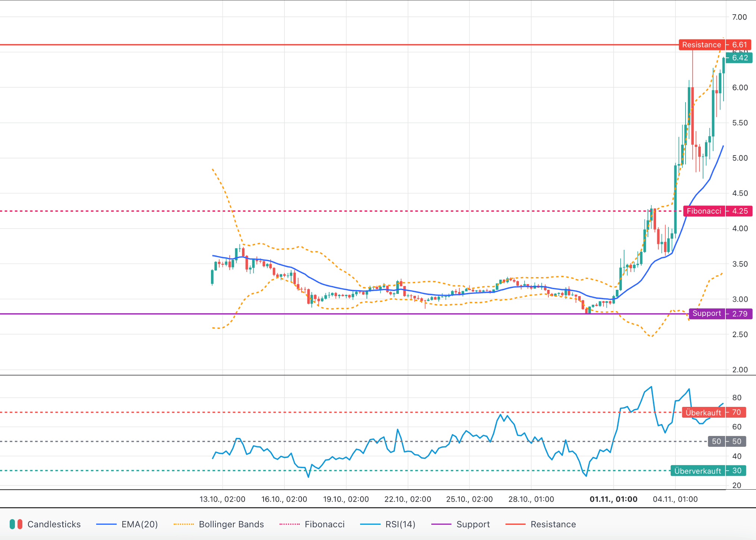Click the Bollinger Bands dotted-line icon

183,524
